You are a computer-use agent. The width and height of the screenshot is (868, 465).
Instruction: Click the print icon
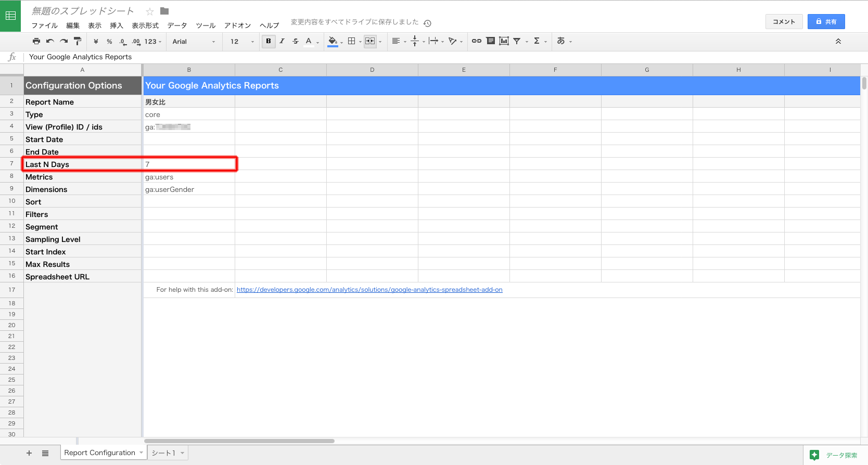point(36,41)
